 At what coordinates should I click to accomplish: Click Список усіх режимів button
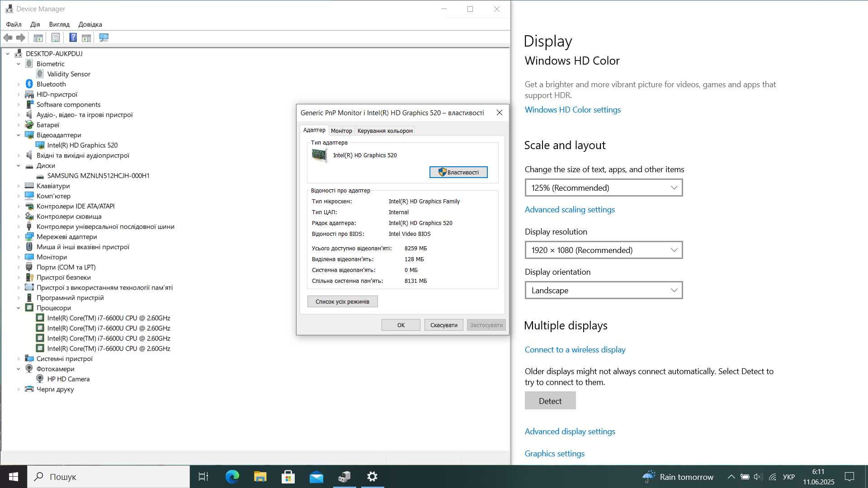(342, 301)
